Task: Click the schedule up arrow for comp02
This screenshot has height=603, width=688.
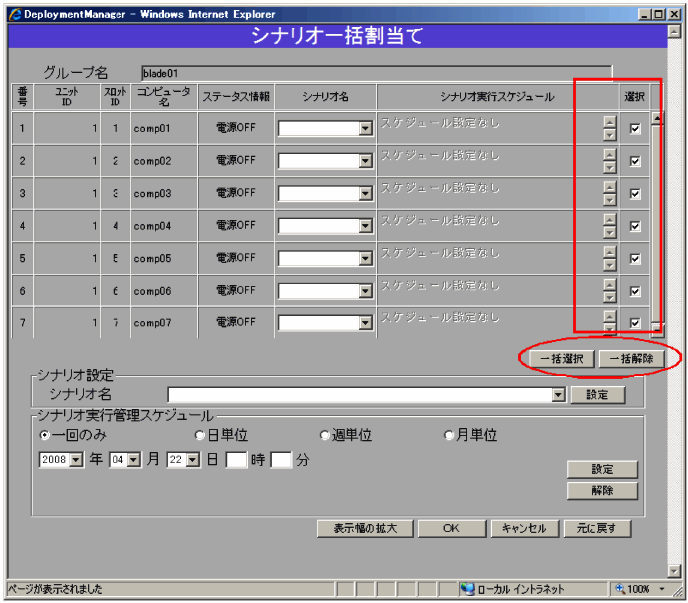Action: pyautogui.click(x=609, y=154)
